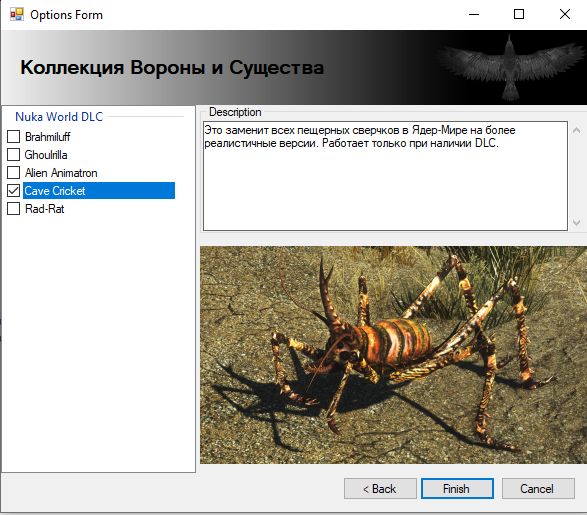The height and width of the screenshot is (515, 587).
Task: Click the Options Form app icon
Action: tap(17, 14)
